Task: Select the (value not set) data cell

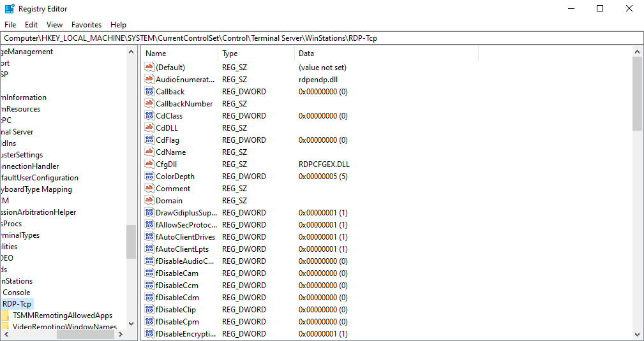Action: coord(322,68)
